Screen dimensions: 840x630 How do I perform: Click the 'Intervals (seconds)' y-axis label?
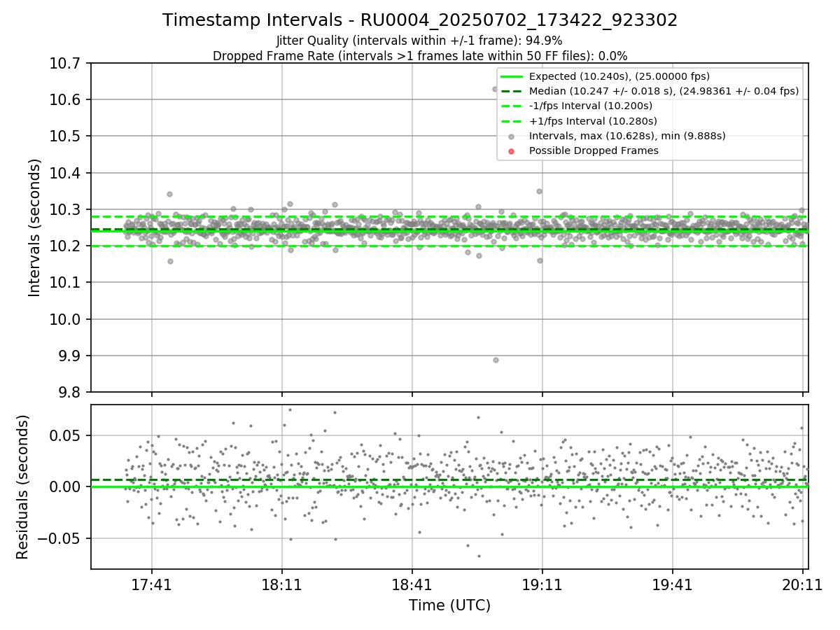[35, 227]
